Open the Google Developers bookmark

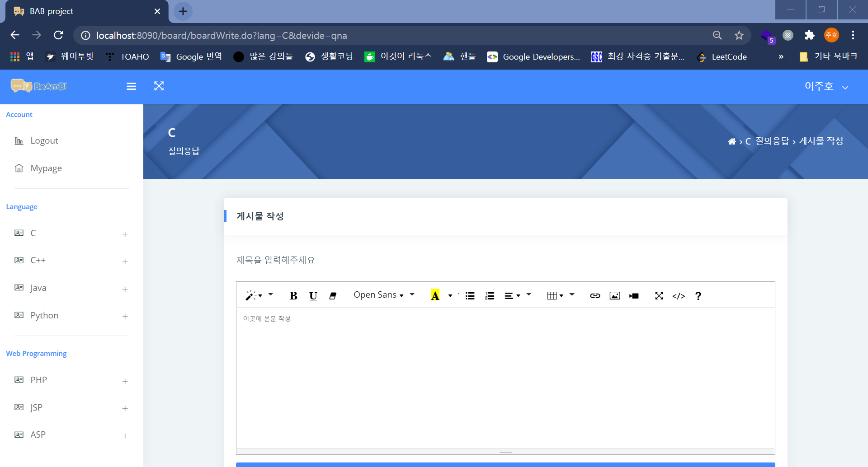[533, 57]
